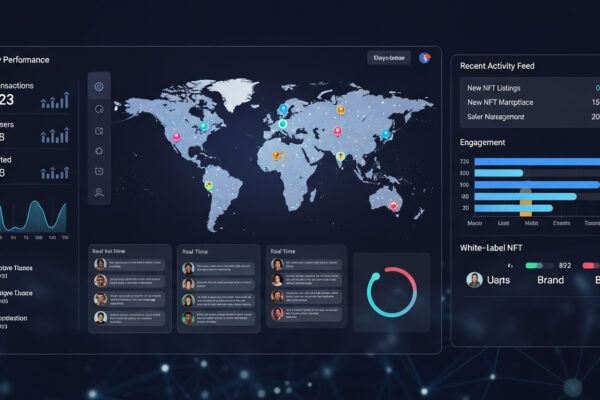Screen dimensions: 600x400
Task: Click the pink map pin over North America
Action: tap(177, 135)
